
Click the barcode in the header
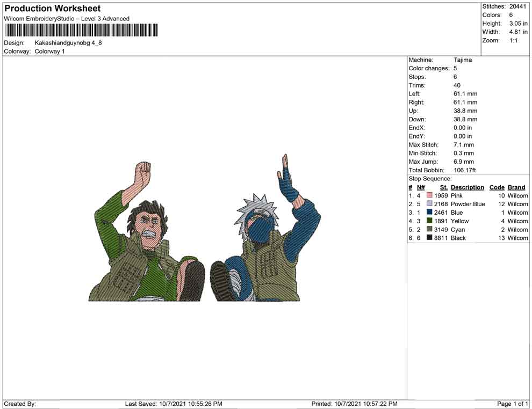82,30
